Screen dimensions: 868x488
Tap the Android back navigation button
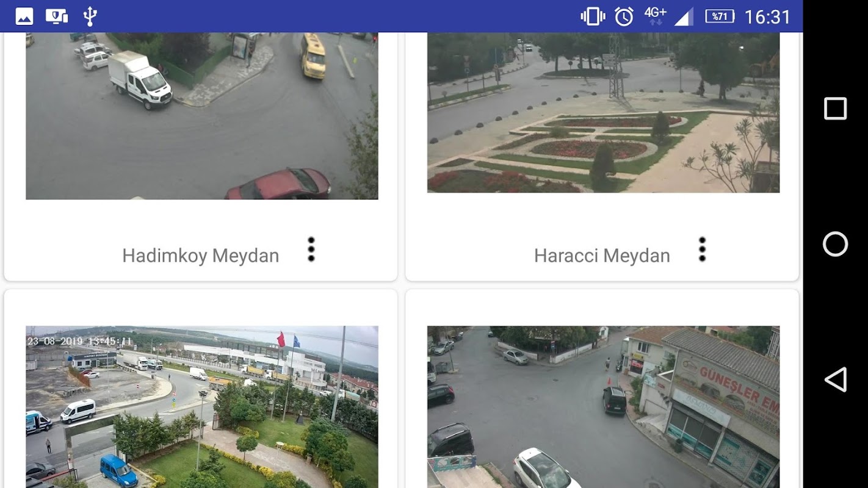[835, 379]
